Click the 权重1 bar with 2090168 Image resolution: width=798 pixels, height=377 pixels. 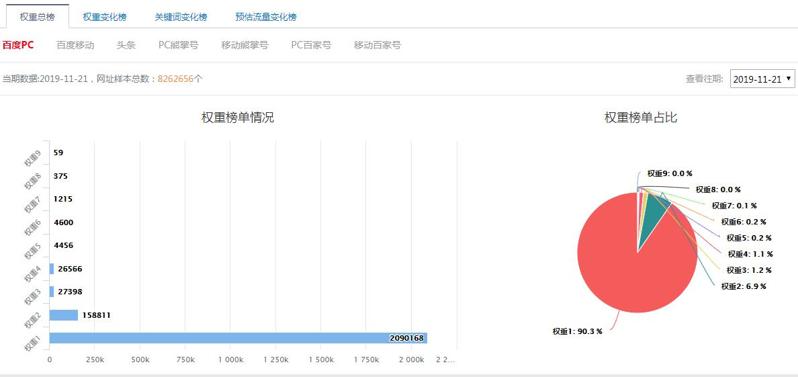pyautogui.click(x=238, y=338)
